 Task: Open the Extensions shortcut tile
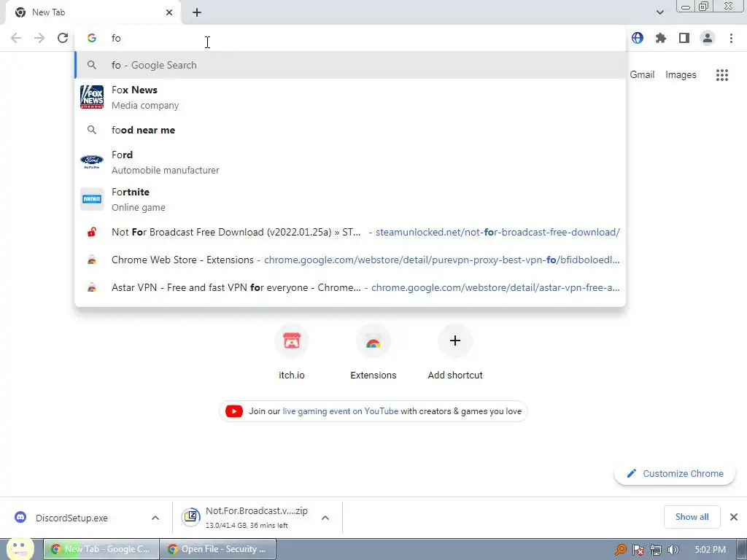point(373,353)
